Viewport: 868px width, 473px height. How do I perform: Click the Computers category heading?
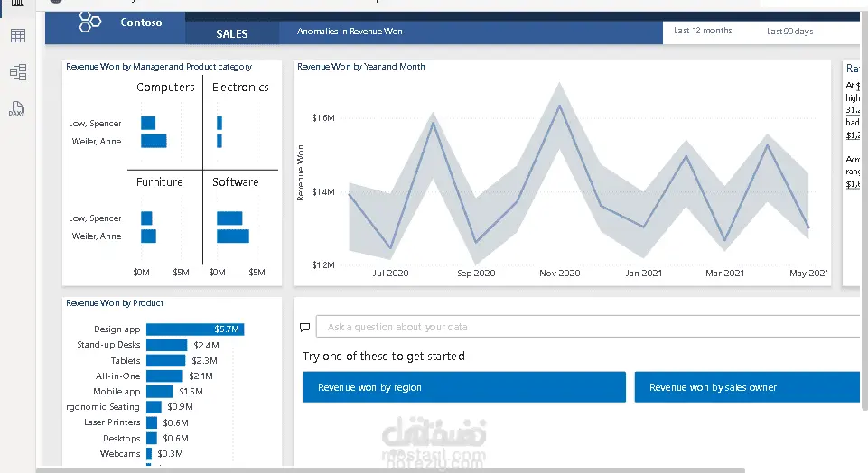point(165,88)
